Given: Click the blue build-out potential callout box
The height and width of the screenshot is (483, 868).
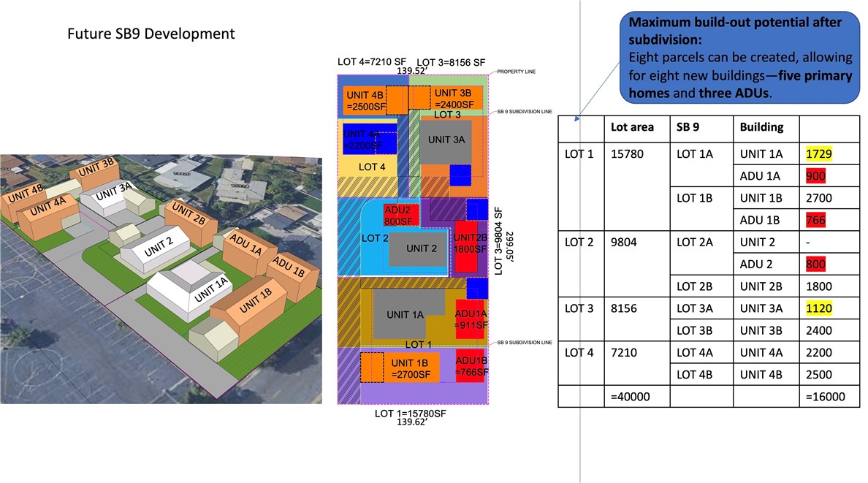Looking at the screenshot, I should 739,56.
